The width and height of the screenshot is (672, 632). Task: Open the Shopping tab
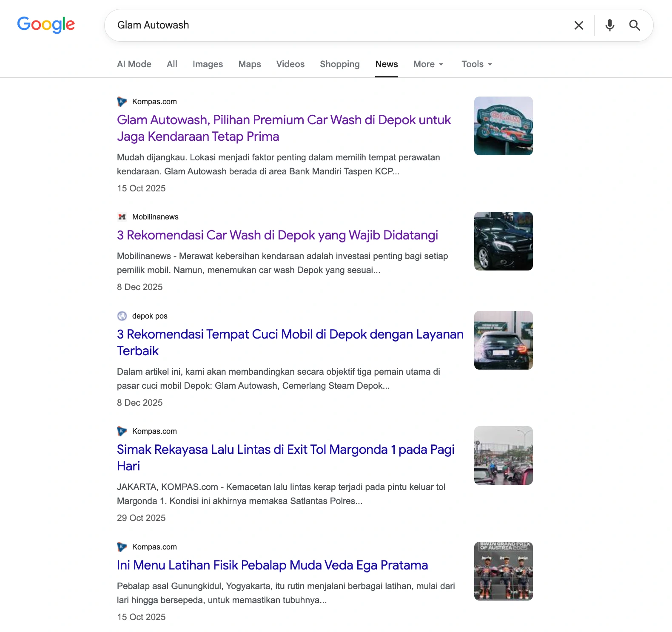[340, 64]
